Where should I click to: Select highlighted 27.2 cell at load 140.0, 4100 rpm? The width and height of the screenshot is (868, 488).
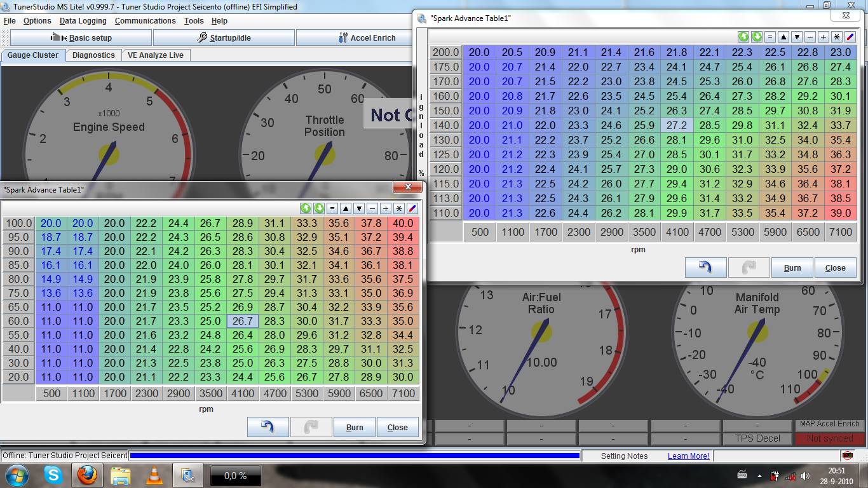(676, 125)
